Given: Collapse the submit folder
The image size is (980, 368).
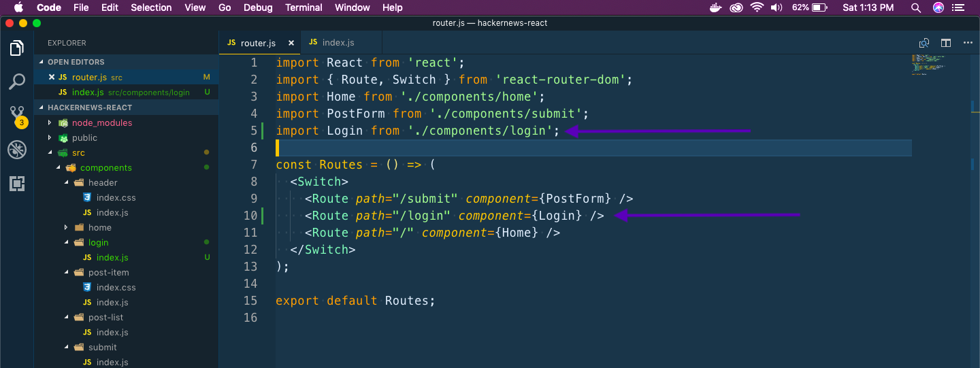Looking at the screenshot, I should pyautogui.click(x=66, y=348).
